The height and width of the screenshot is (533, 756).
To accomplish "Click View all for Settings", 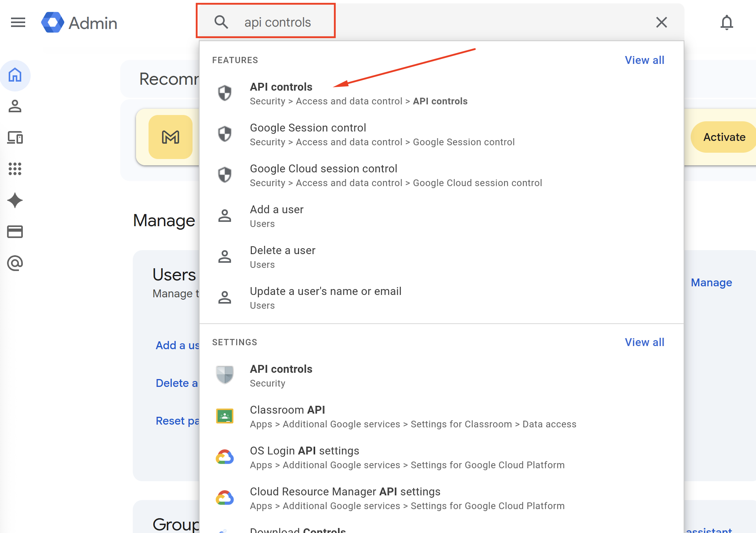I will pyautogui.click(x=644, y=342).
